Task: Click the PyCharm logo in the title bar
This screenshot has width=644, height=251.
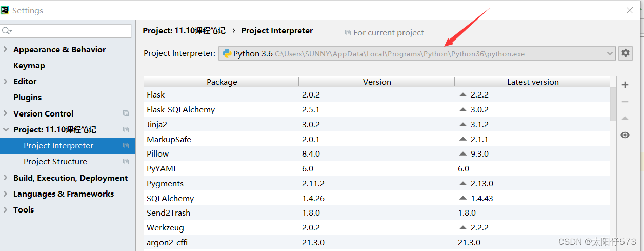Action: click(x=5, y=10)
